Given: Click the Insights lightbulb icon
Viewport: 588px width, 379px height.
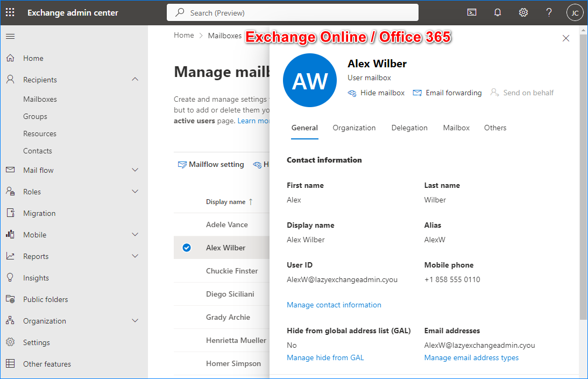Looking at the screenshot, I should click(x=10, y=278).
